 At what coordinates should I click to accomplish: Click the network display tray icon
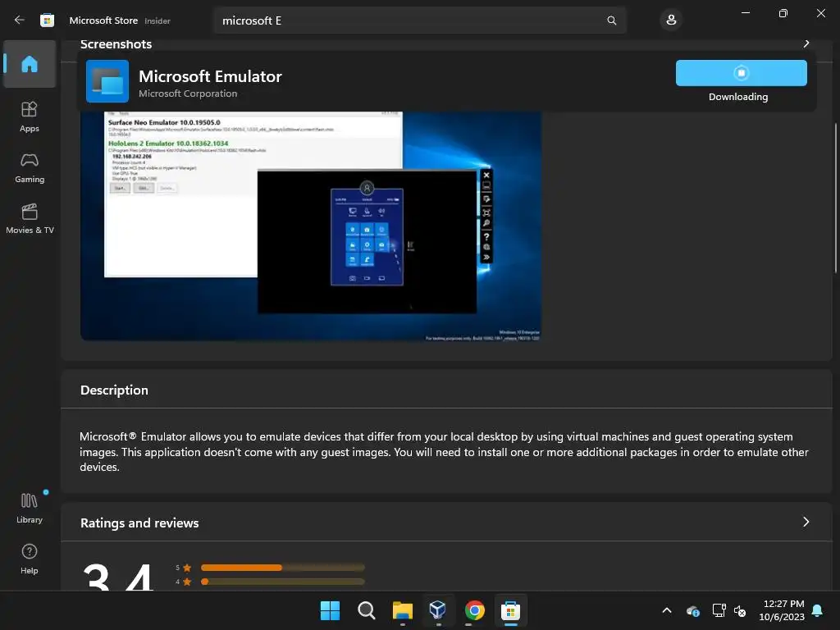coord(719,610)
